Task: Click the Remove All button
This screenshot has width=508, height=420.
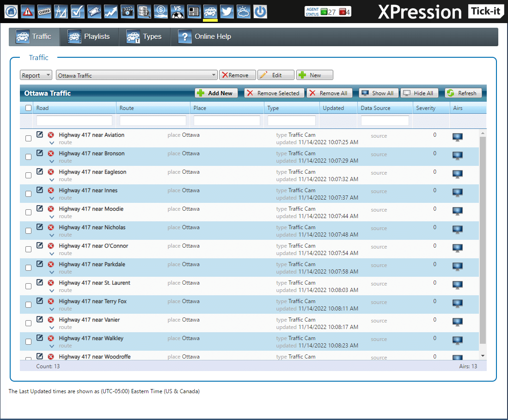Action: 329,93
